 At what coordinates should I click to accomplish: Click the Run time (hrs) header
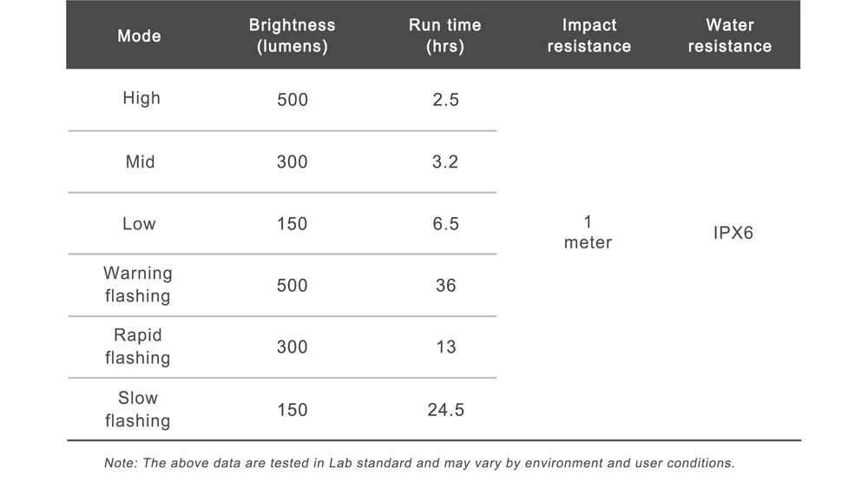(444, 36)
